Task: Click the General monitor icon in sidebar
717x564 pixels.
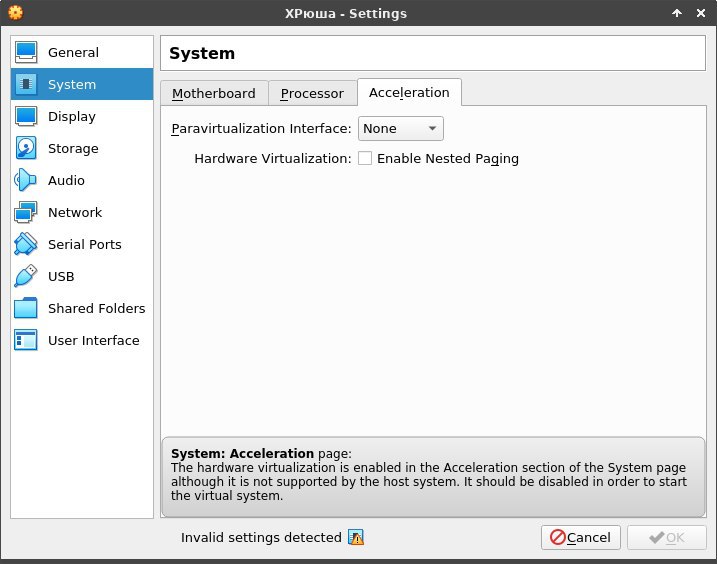Action: click(26, 52)
